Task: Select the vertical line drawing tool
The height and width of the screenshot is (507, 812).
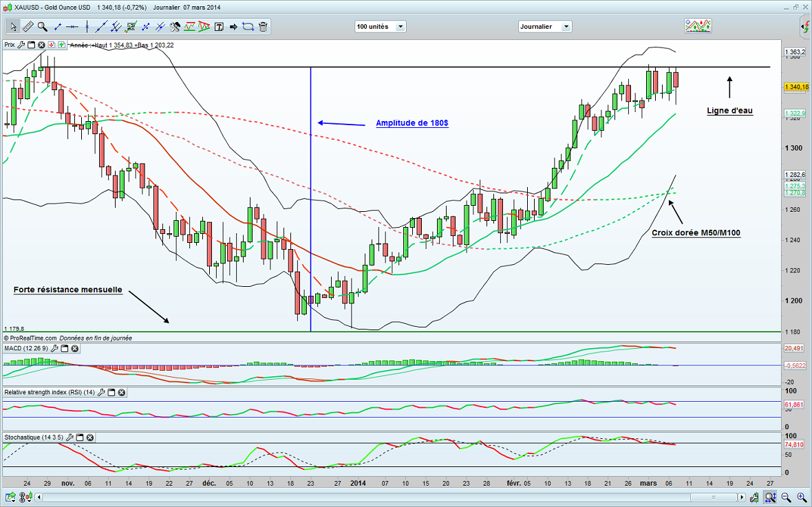Action: pos(87,27)
